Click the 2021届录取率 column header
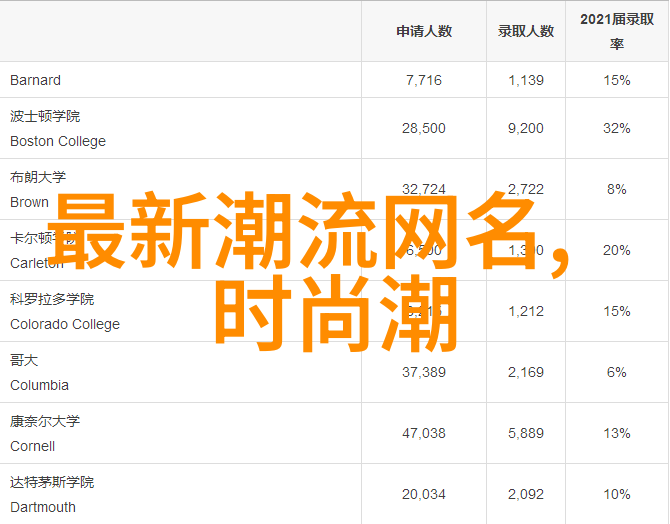670x524 pixels. click(617, 31)
